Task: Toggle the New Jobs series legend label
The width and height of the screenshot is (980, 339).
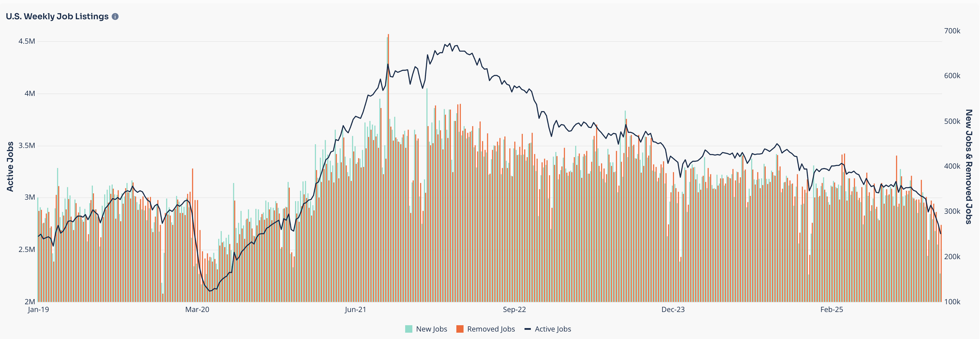Action: 431,329
